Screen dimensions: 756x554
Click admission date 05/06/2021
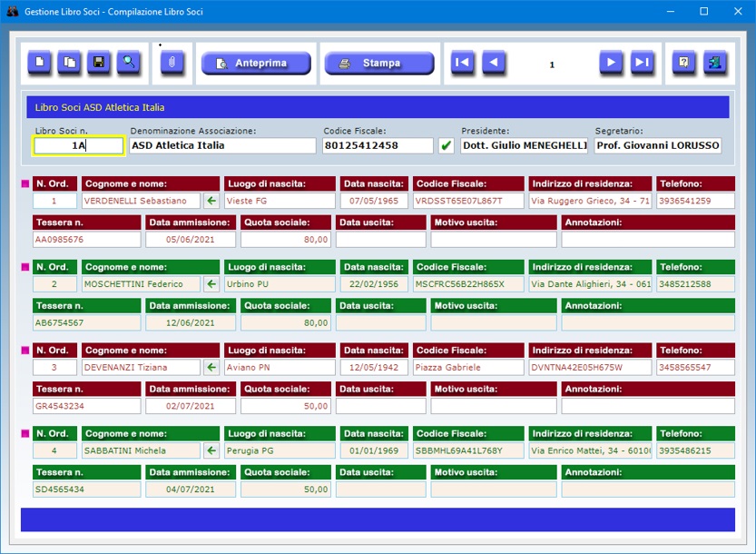[x=191, y=240]
